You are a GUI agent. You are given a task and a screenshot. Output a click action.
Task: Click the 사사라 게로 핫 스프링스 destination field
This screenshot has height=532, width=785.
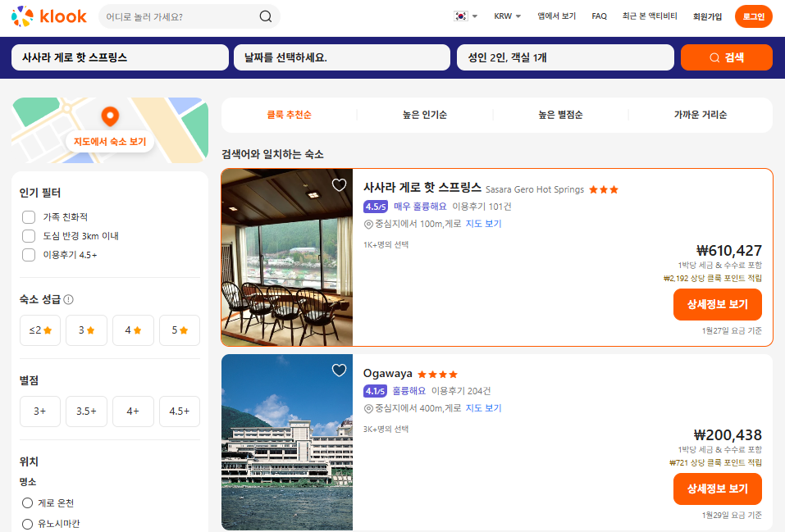point(120,57)
